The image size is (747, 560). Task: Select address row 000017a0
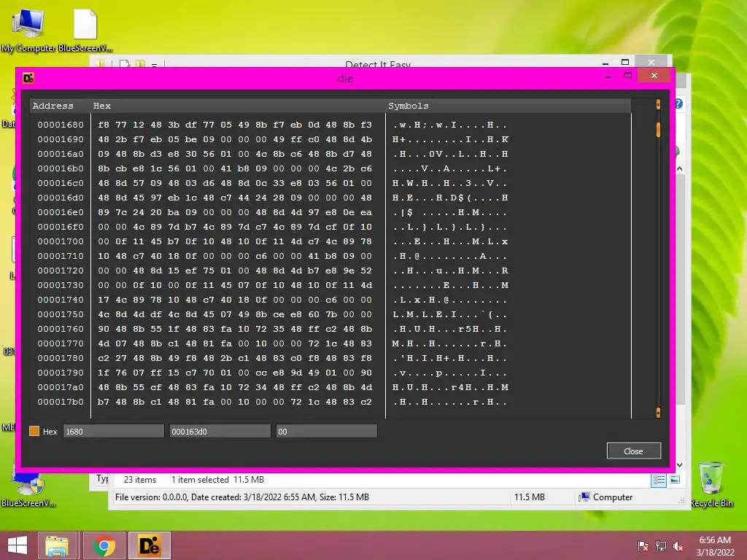[x=61, y=387]
